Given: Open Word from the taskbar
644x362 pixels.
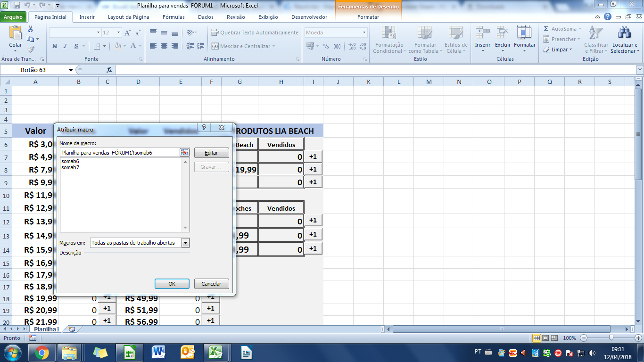Looking at the screenshot, I should [x=158, y=352].
